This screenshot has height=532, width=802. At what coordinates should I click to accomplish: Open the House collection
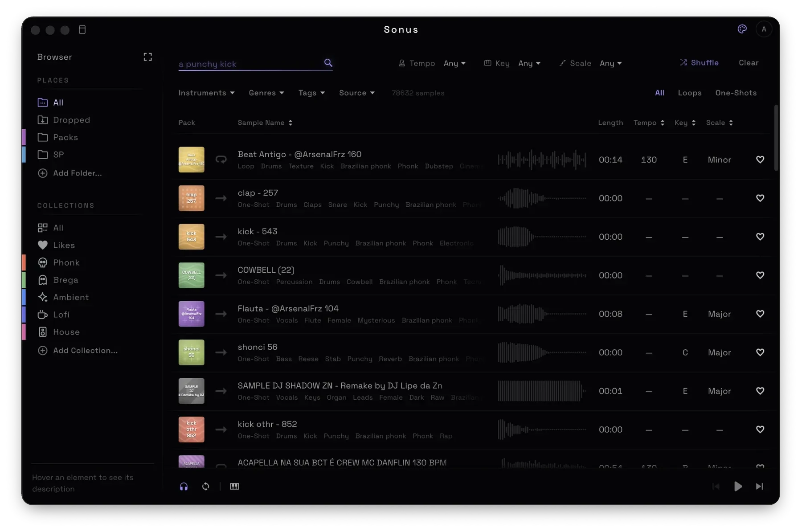[58, 332]
